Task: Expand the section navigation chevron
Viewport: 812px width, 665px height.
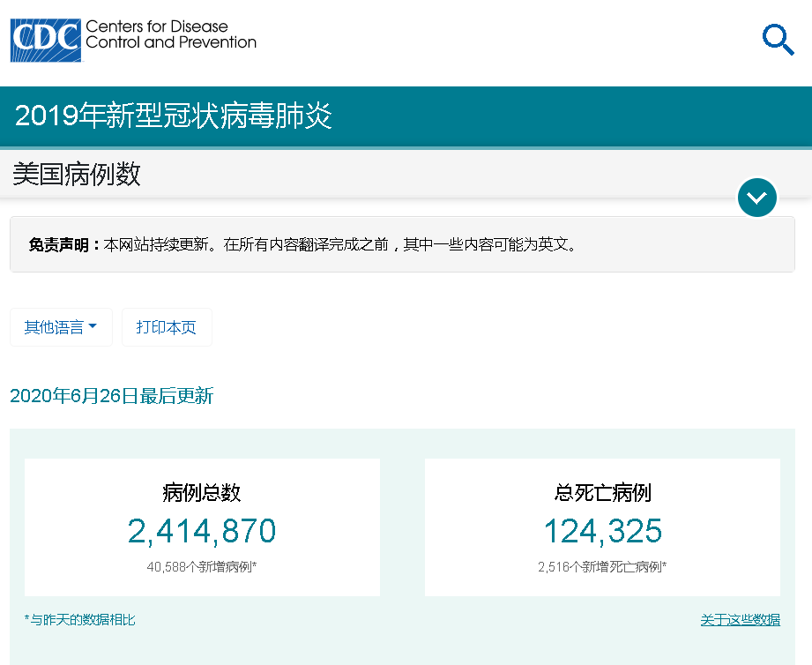Action: [756, 198]
